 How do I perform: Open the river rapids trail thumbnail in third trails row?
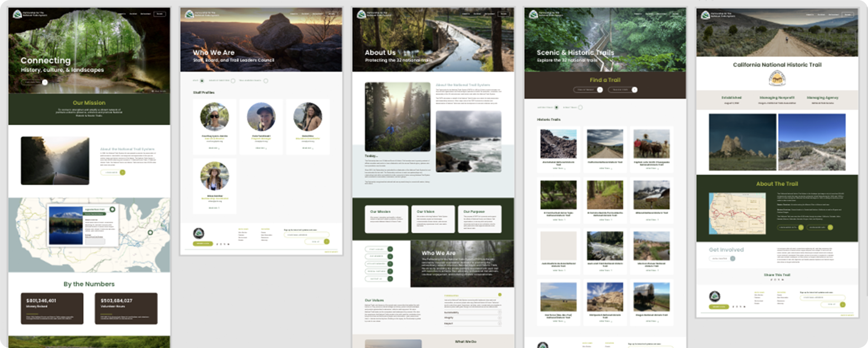point(605,246)
